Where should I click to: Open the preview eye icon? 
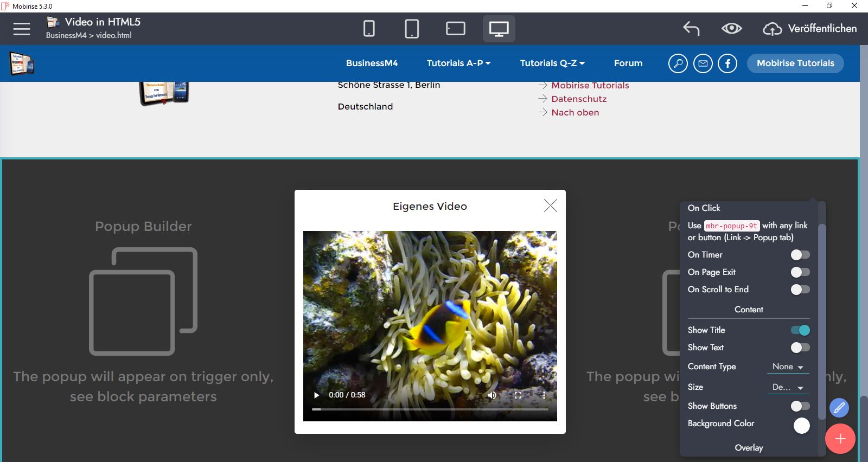[731, 29]
